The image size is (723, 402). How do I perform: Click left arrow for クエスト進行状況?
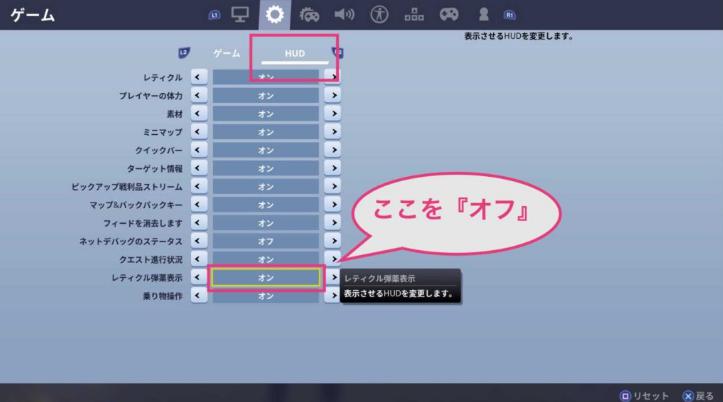coord(199,259)
